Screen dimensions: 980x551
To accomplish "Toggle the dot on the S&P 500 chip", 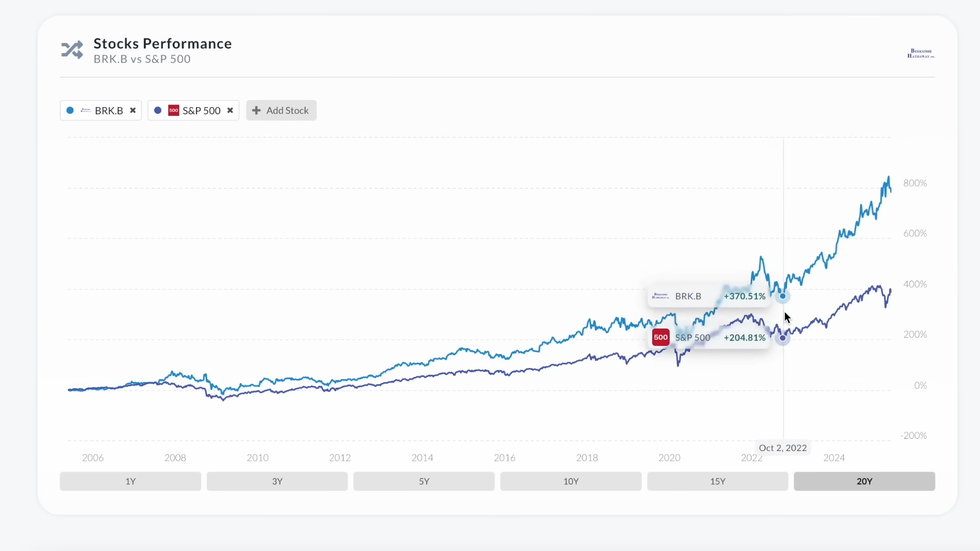I will (x=158, y=110).
